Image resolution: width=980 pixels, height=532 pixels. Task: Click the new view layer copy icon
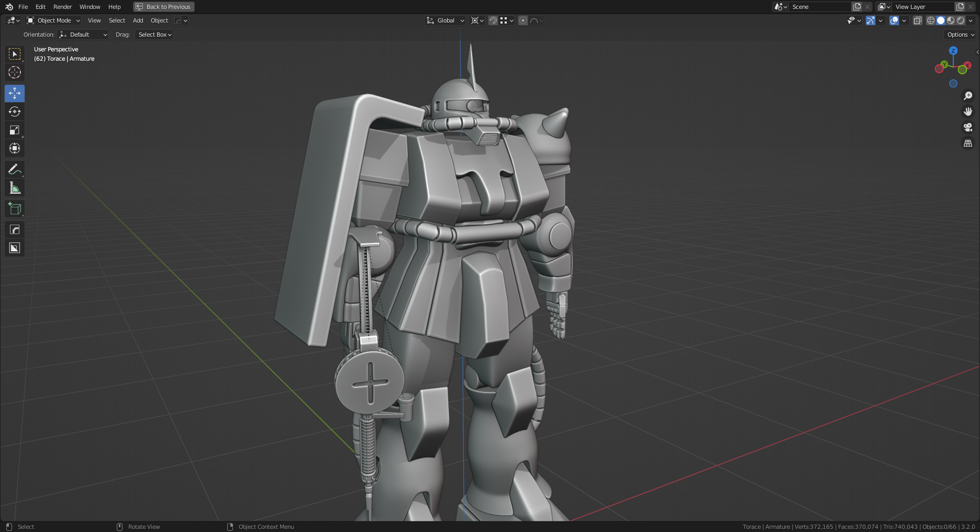click(960, 7)
